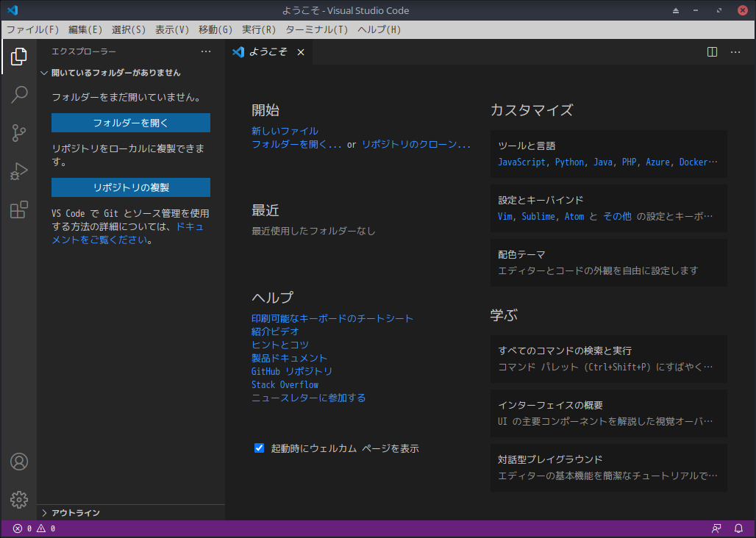Viewport: 756px width, 538px height.
Task: Close the ようこそ tab
Action: pos(300,52)
